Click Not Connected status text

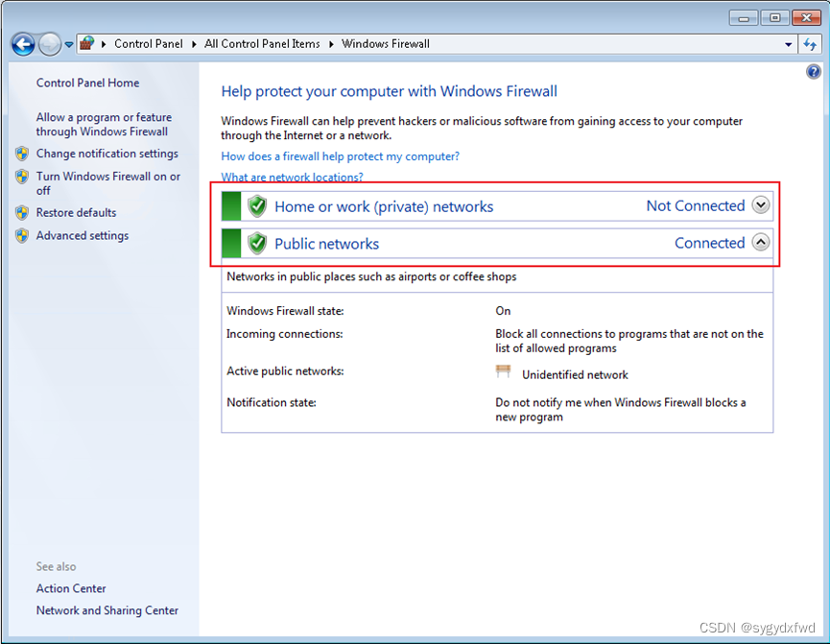(x=696, y=205)
